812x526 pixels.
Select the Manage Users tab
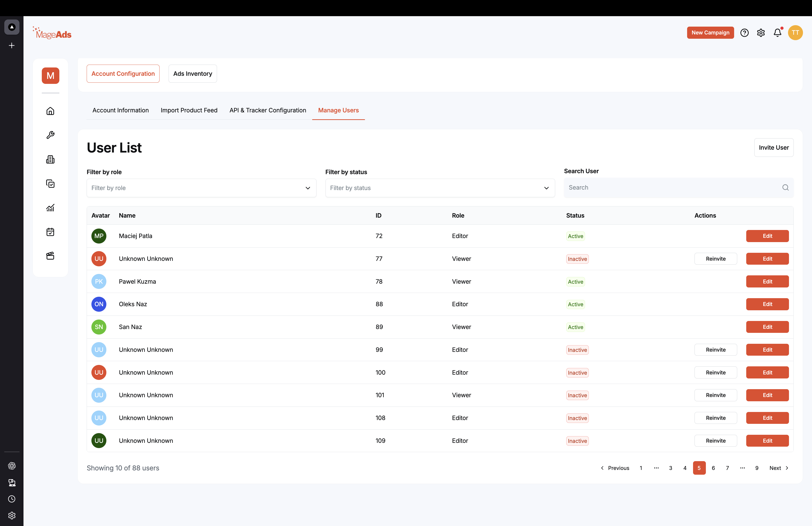(x=338, y=110)
